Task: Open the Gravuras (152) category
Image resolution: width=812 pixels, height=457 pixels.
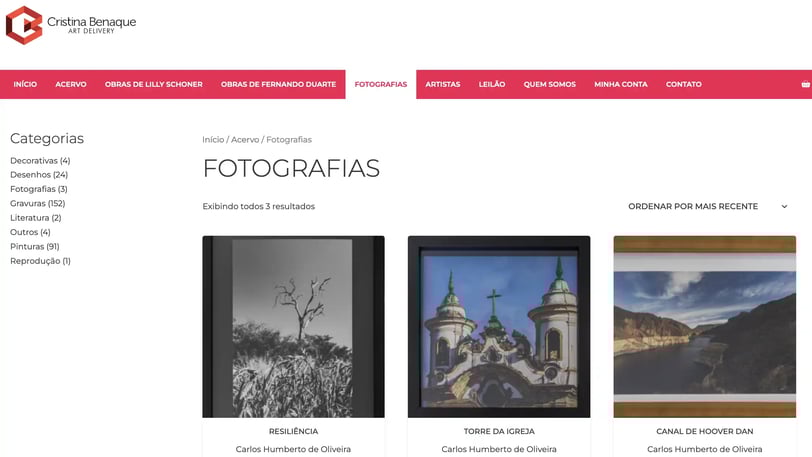Action: pyautogui.click(x=38, y=204)
